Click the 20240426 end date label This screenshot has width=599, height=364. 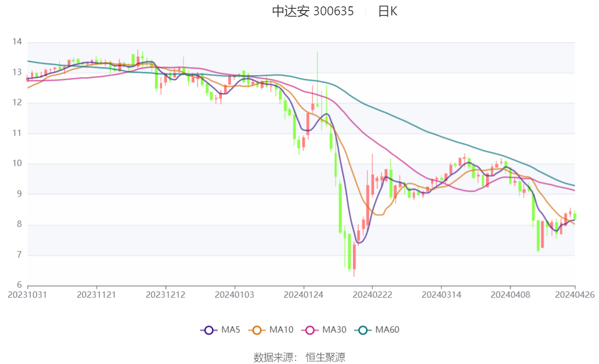click(575, 294)
